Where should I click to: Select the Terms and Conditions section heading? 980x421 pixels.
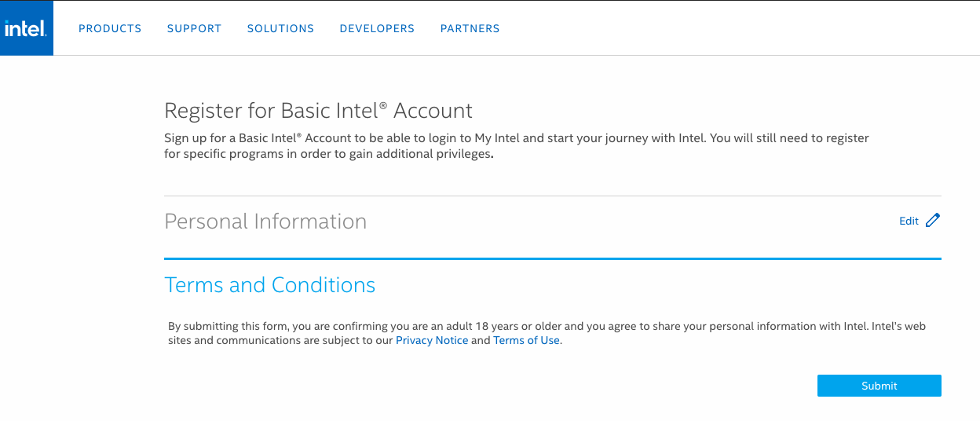[x=269, y=284]
